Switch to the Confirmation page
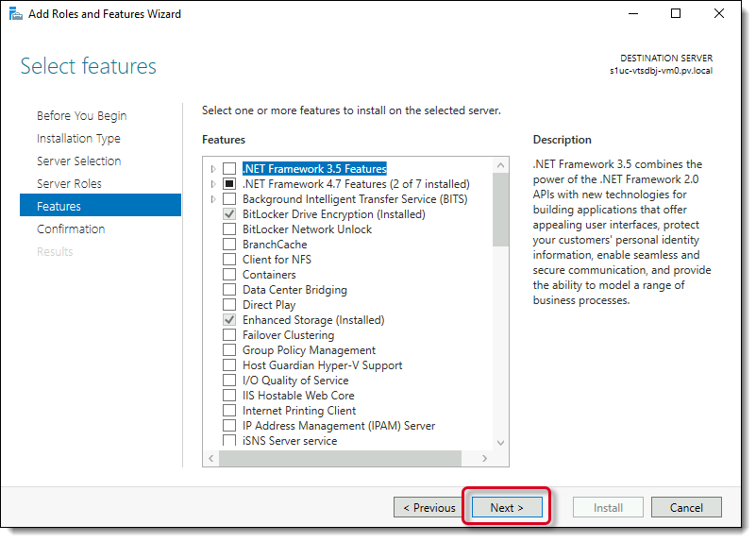The height and width of the screenshot is (542, 756). pos(71,229)
